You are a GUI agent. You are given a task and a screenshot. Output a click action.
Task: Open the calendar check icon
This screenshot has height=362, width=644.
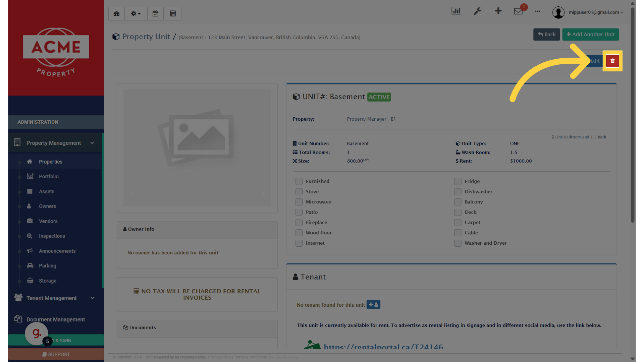point(155,14)
